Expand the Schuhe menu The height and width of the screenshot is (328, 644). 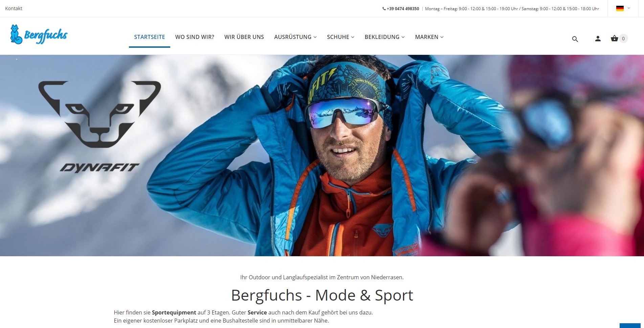point(340,37)
